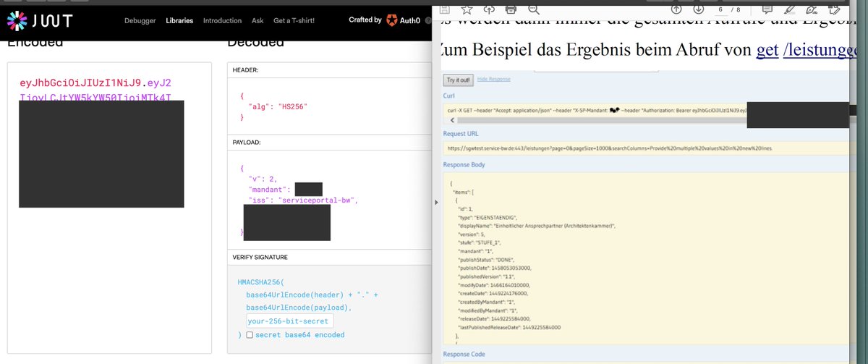This screenshot has height=364, width=868.
Task: Click the magnifier search icon in PDF toolbar
Action: click(x=534, y=9)
